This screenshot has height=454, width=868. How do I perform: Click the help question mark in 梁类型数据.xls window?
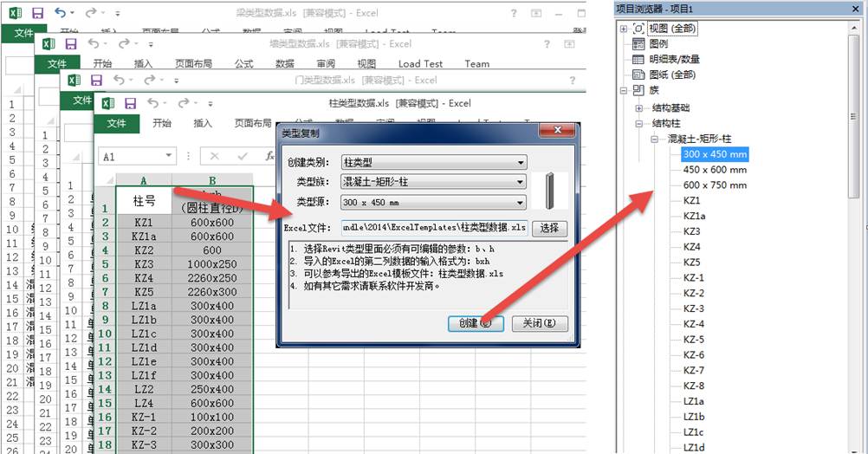pyautogui.click(x=514, y=14)
